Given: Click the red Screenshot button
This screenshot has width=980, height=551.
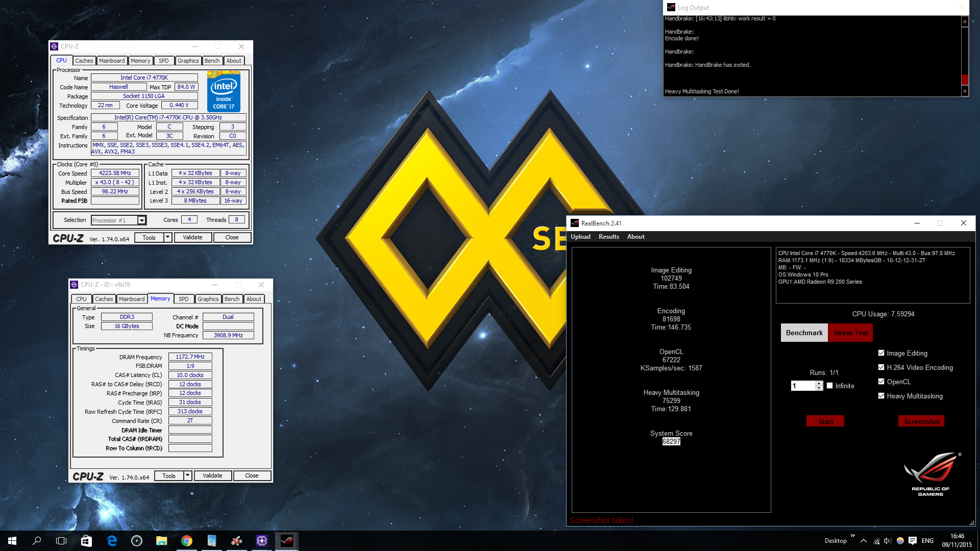Looking at the screenshot, I should tap(921, 421).
